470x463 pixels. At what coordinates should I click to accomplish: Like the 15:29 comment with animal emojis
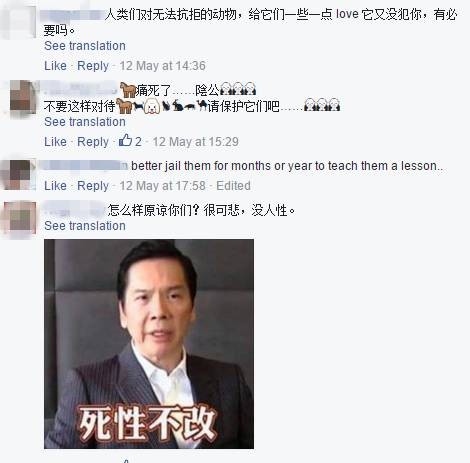click(x=55, y=142)
